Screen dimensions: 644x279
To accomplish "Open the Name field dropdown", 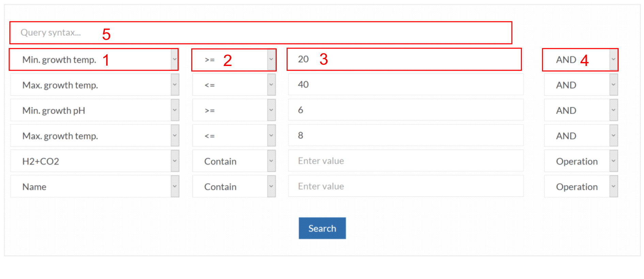I will 94,186.
